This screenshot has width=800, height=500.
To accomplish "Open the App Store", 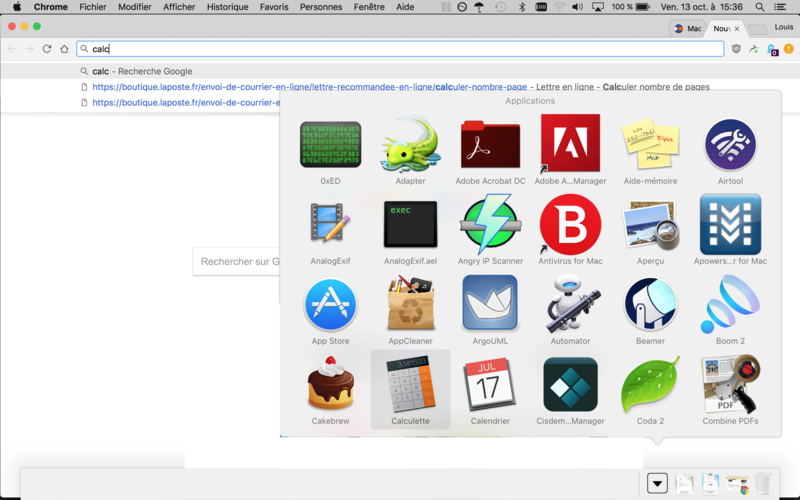I will (330, 304).
